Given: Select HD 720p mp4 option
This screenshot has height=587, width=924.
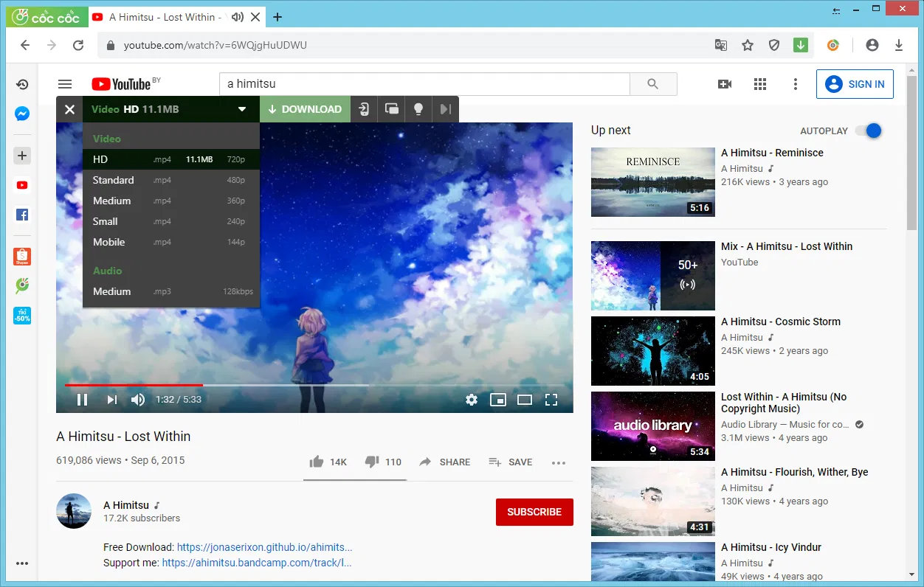Looking at the screenshot, I should (x=171, y=159).
